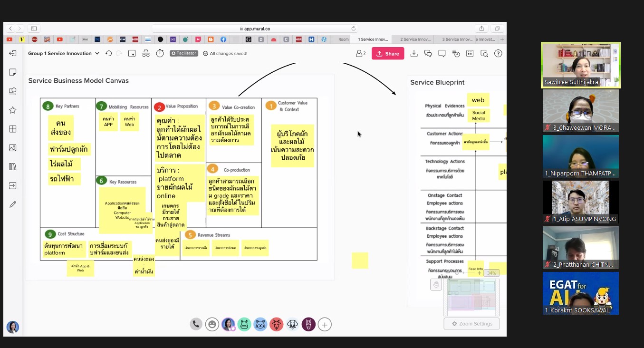Expand the participants list showing 2 users
The height and width of the screenshot is (348, 644).
tap(361, 54)
